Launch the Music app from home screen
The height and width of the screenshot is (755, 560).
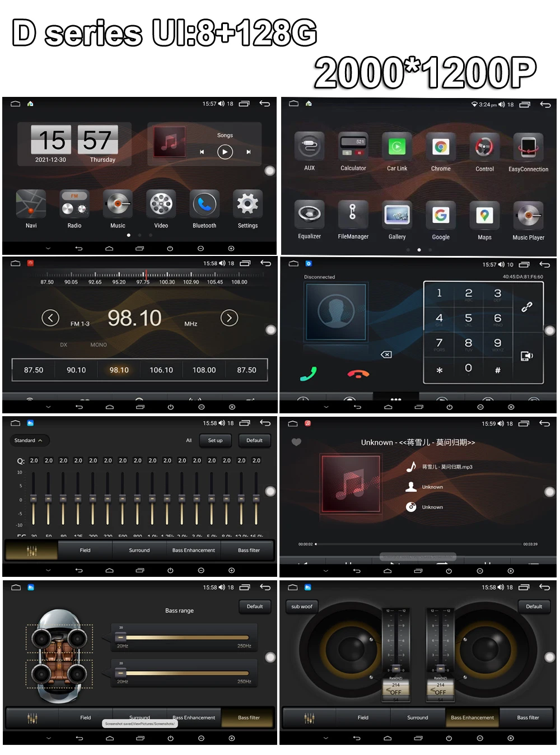point(118,203)
